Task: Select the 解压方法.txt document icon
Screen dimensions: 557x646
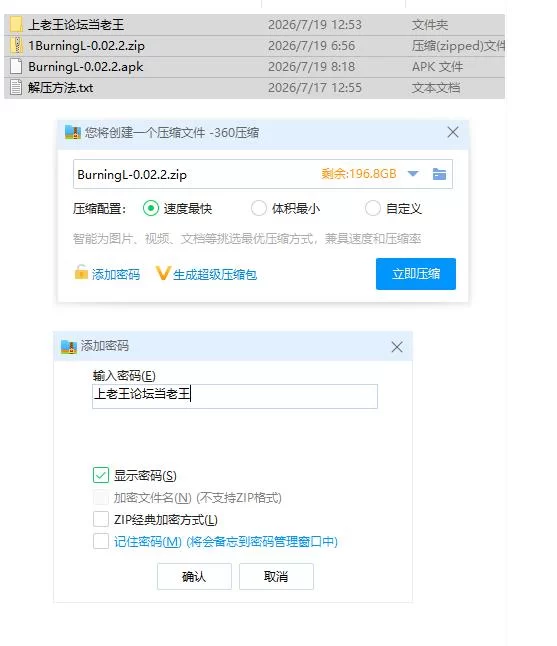Action: pyautogui.click(x=16, y=87)
